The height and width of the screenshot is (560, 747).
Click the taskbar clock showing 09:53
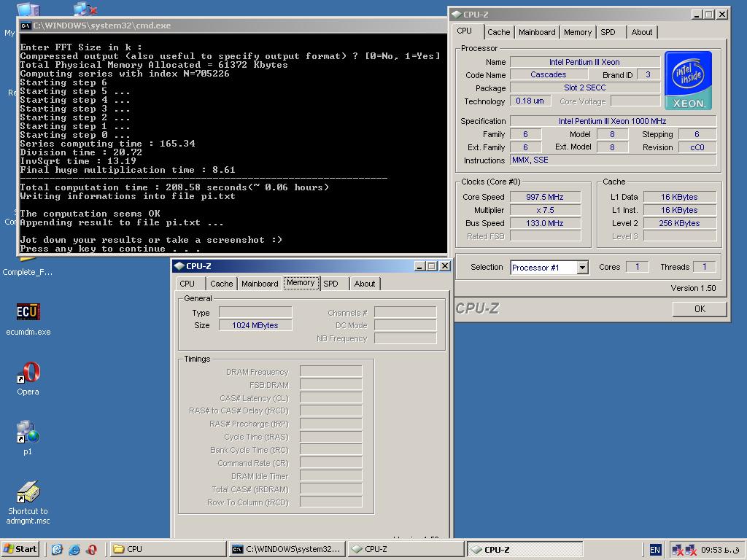720,550
